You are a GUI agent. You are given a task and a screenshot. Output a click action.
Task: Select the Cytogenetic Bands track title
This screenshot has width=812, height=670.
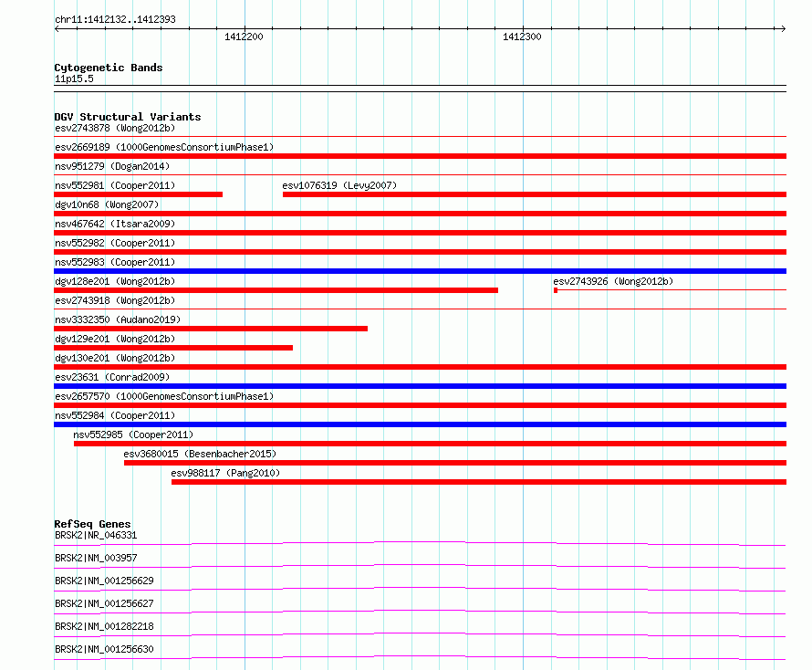[109, 68]
